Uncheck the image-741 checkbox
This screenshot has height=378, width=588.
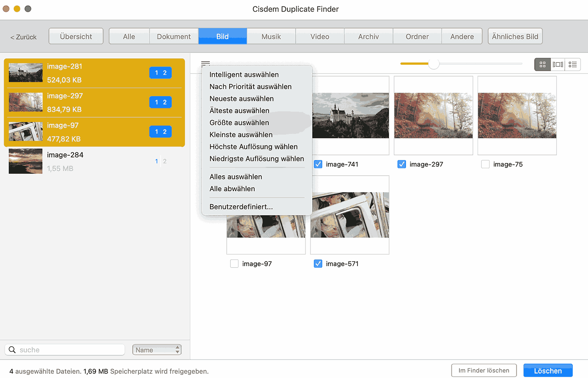(318, 164)
